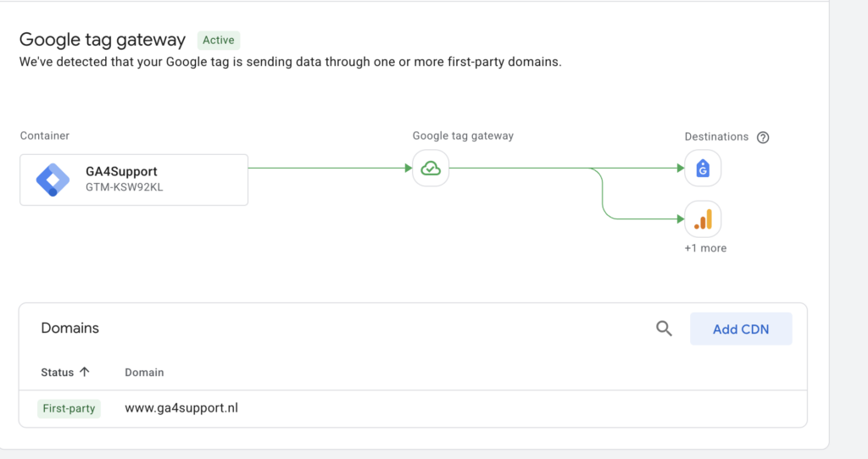
Task: Click the Container label above the card
Action: click(45, 135)
